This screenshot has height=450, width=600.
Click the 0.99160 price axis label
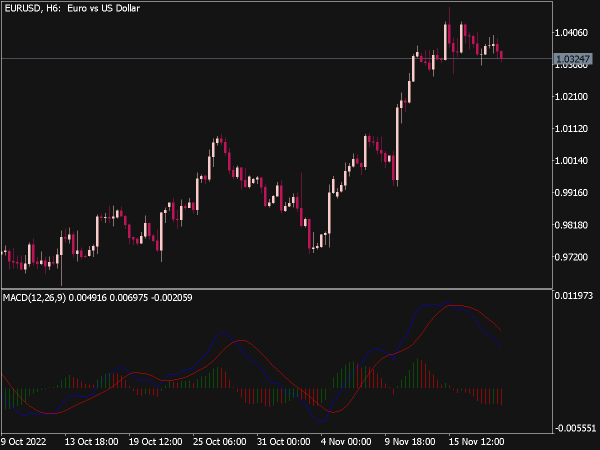(x=571, y=192)
